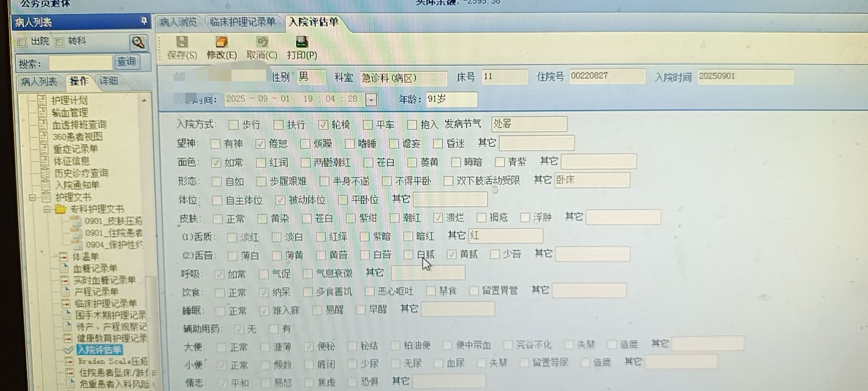
Task: Click the magnifier search icon in patient list
Action: 138,43
